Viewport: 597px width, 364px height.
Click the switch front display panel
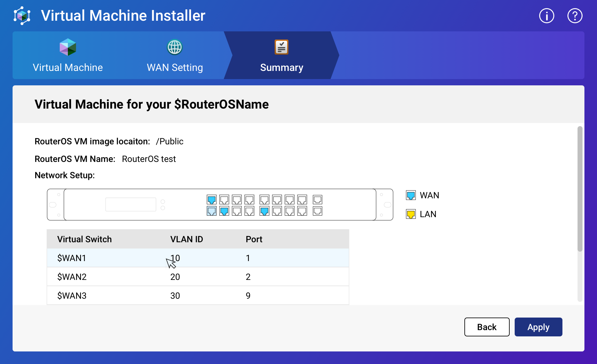131,204
